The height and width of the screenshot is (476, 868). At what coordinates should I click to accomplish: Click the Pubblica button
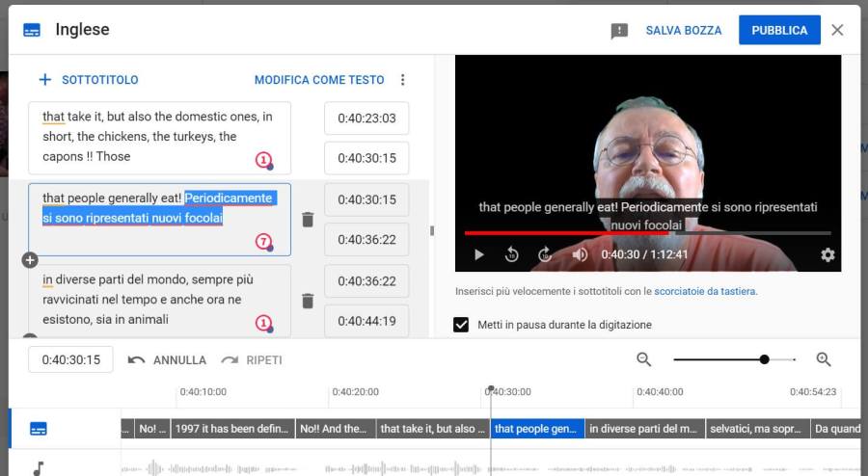pyautogui.click(x=779, y=30)
